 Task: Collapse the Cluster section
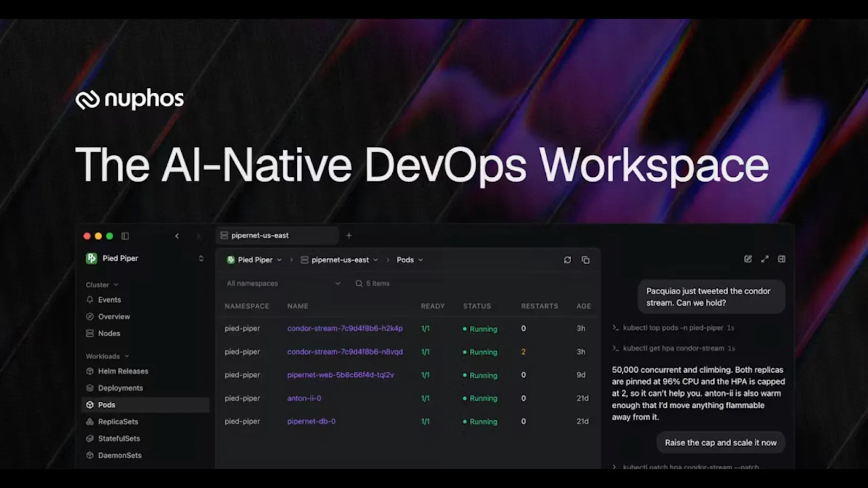pos(102,285)
